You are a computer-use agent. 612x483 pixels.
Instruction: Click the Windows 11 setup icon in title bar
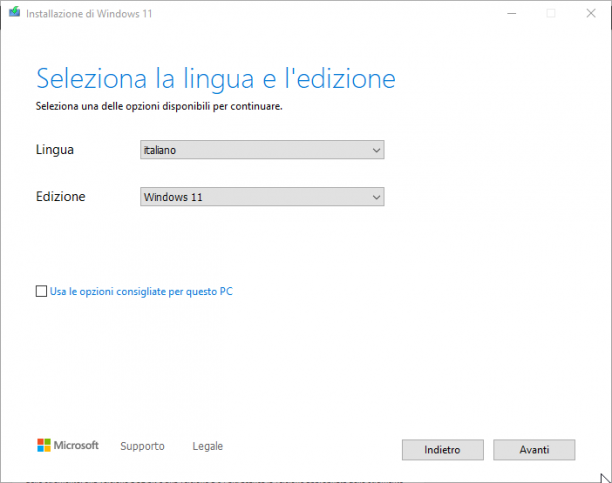coord(14,12)
